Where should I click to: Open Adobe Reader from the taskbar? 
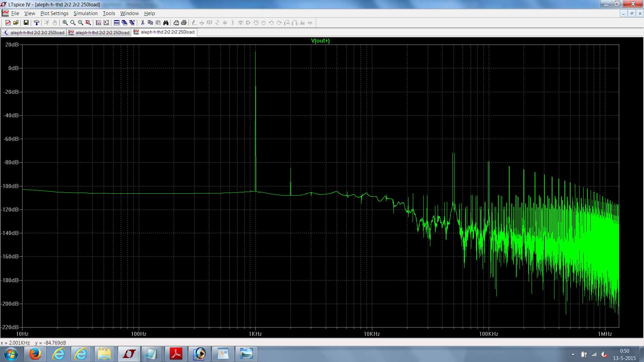[x=176, y=354]
